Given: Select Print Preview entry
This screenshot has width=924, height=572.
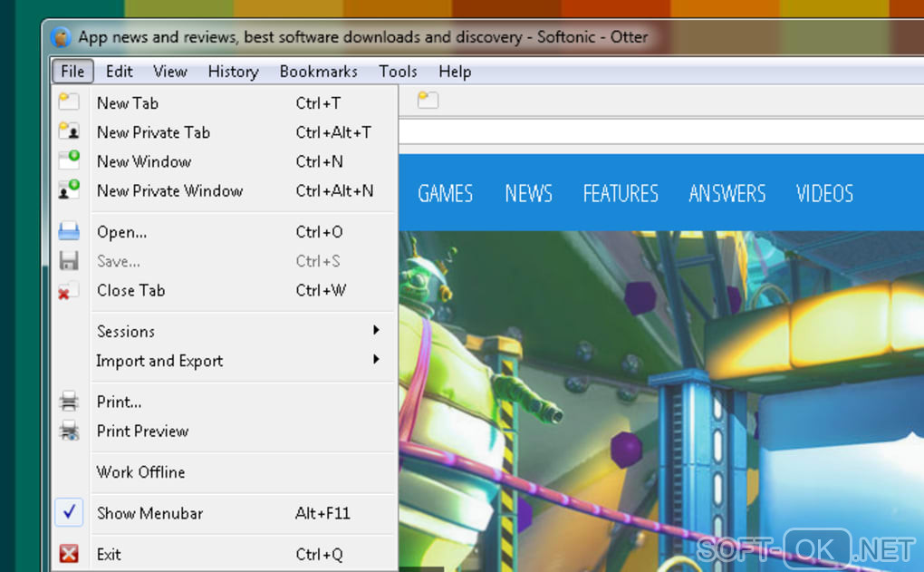Looking at the screenshot, I should (225, 431).
